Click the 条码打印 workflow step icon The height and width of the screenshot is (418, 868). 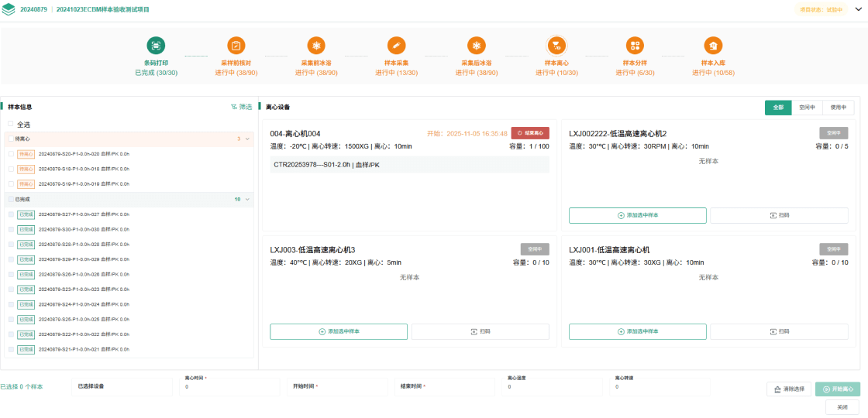(156, 46)
